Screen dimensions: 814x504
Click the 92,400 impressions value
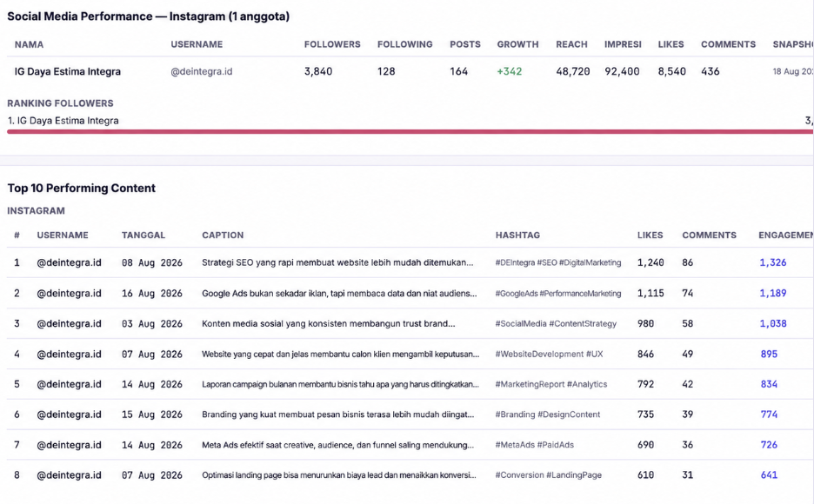(x=622, y=71)
